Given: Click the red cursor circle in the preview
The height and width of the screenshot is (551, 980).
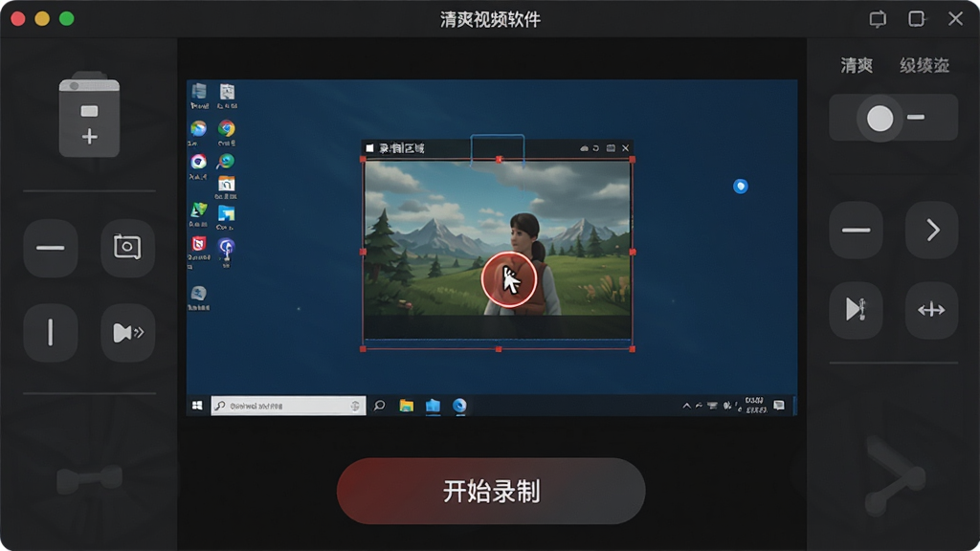Looking at the screenshot, I should pyautogui.click(x=509, y=279).
